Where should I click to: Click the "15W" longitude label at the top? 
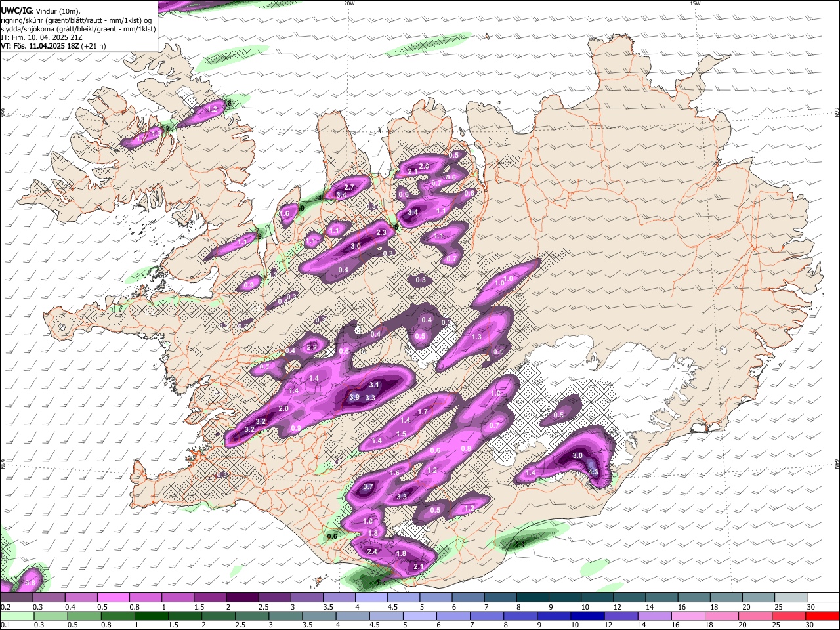[x=695, y=3]
